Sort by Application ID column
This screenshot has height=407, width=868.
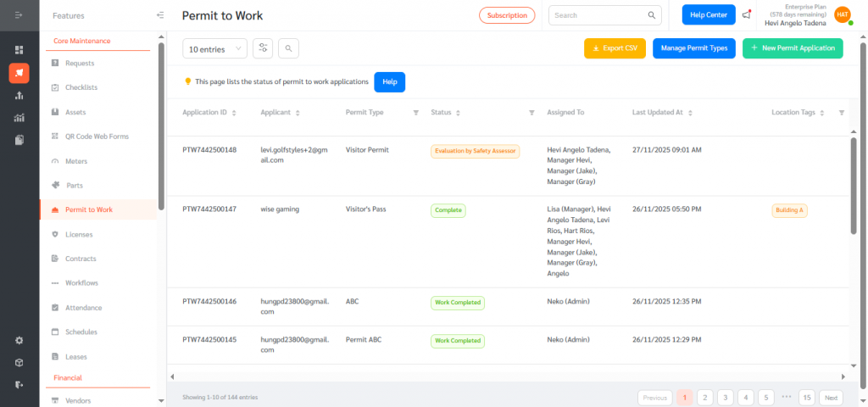click(234, 113)
